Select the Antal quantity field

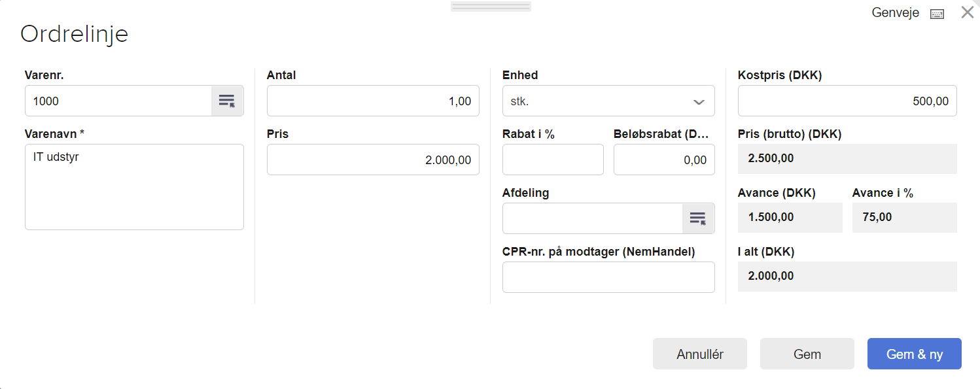tap(373, 101)
